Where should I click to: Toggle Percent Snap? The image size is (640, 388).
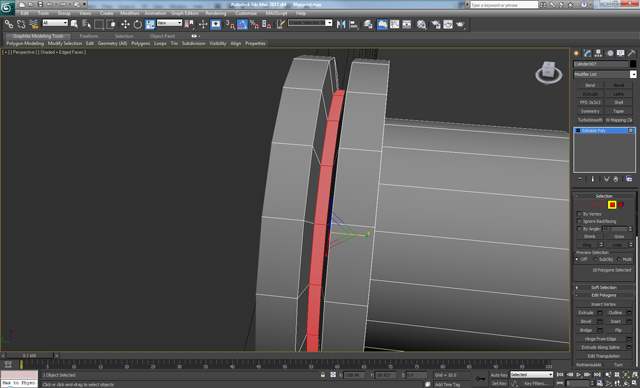(x=254, y=24)
